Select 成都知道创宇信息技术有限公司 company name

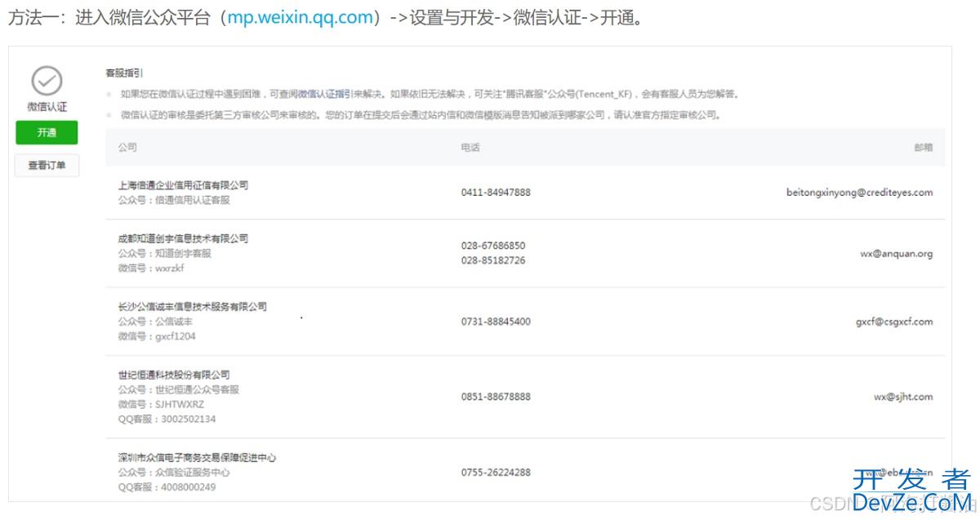[x=183, y=238]
